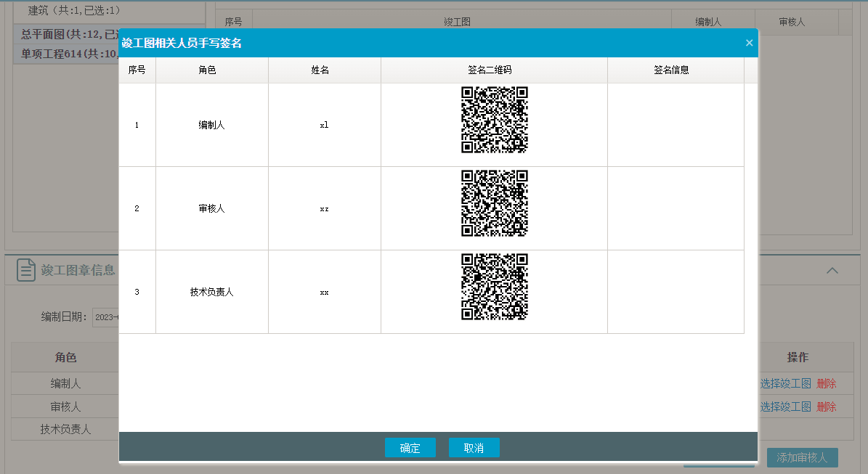Close the 竣工图相关人员手写签名 dialog

749,43
